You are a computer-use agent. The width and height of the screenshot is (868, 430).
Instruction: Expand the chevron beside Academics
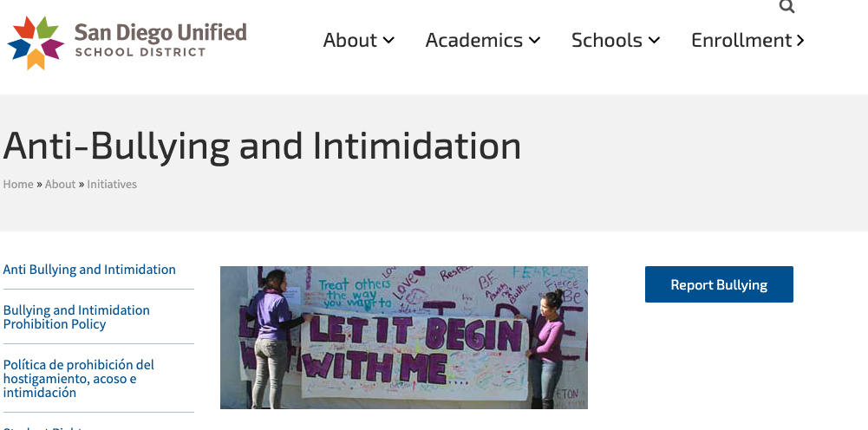[534, 40]
